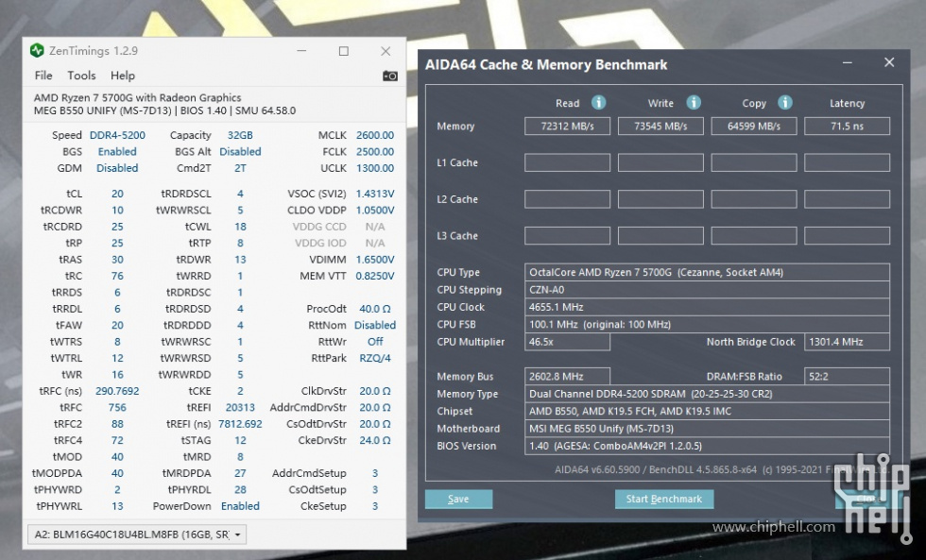Click the tREFI (ns) value 7812.692
The image size is (926, 560).
pyautogui.click(x=240, y=424)
